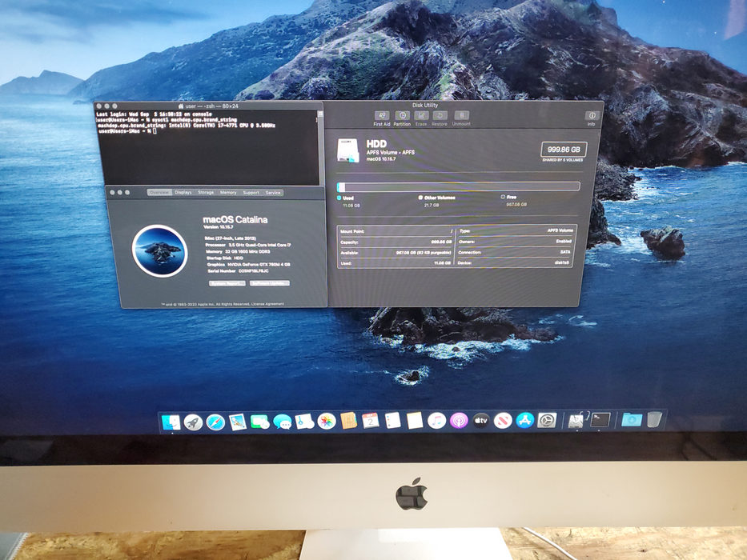Open System Preferences from the Dock

(547, 421)
